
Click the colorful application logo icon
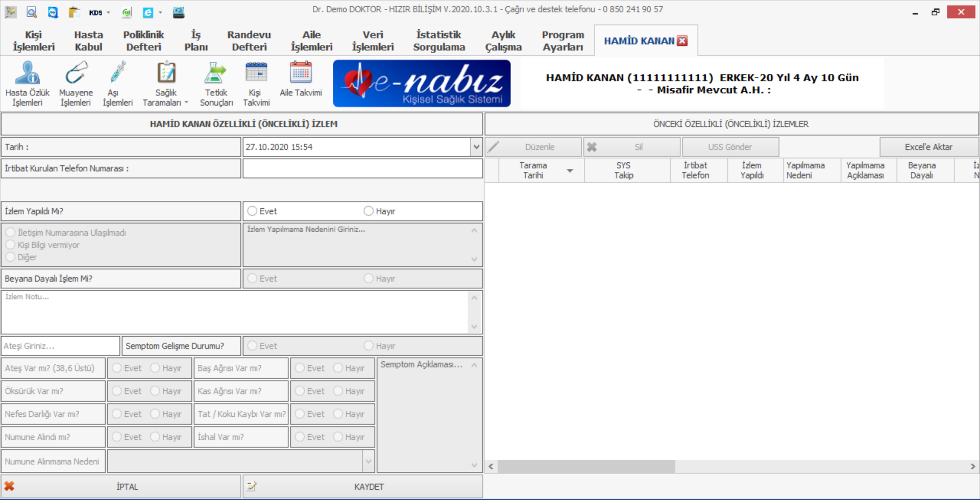pos(11,12)
